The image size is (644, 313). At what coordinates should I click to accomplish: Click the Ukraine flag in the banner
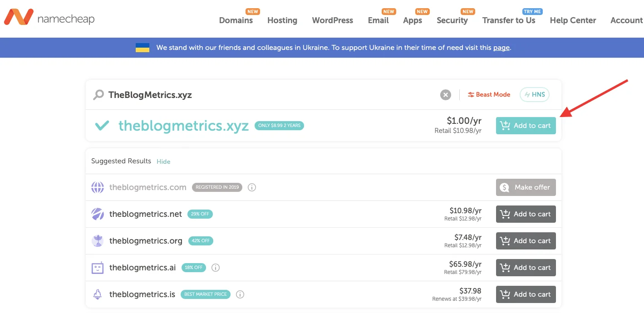(x=143, y=48)
